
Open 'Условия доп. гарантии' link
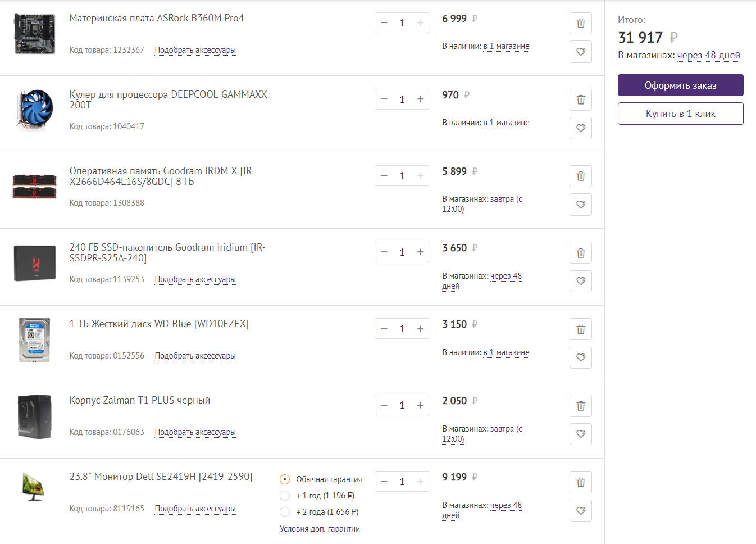pyautogui.click(x=320, y=529)
